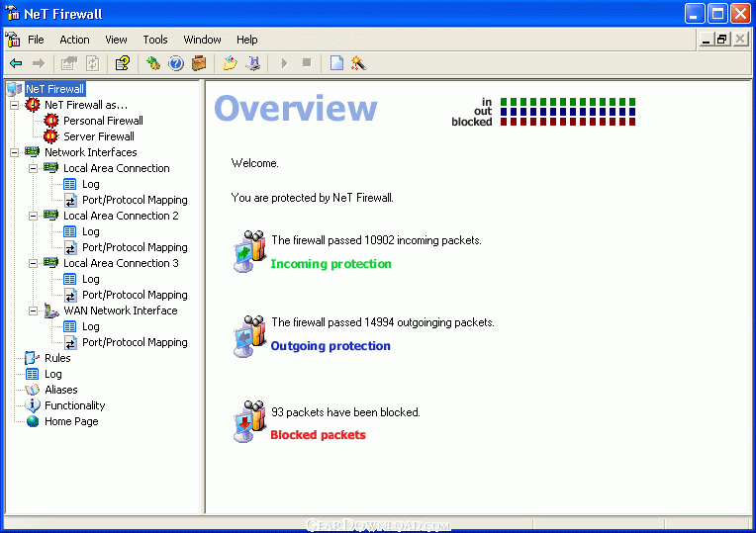Select the Network Interfaces tree node

[x=91, y=152]
